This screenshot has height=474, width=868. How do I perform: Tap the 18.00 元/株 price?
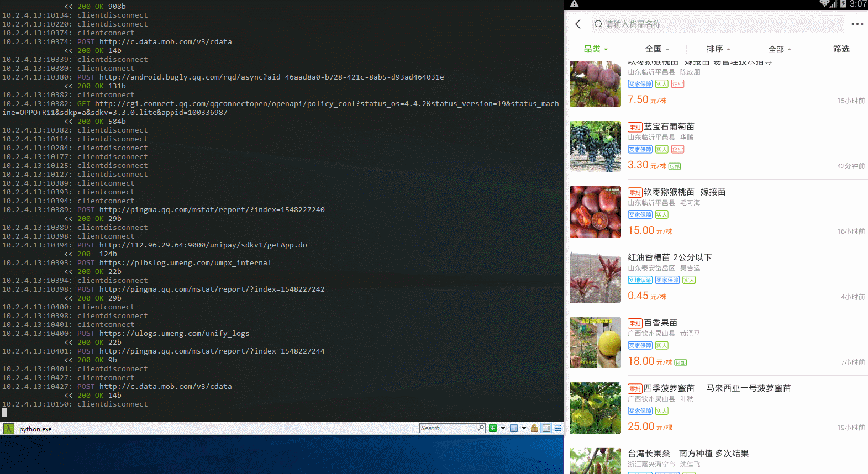click(x=650, y=361)
